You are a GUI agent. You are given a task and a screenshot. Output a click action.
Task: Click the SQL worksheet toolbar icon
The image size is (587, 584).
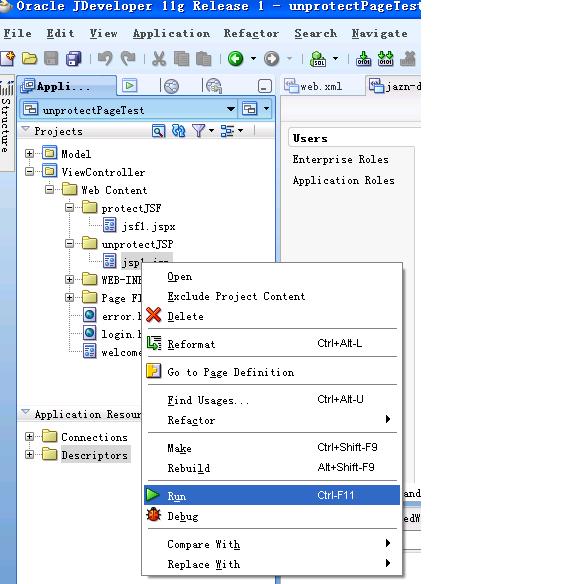coord(318,59)
